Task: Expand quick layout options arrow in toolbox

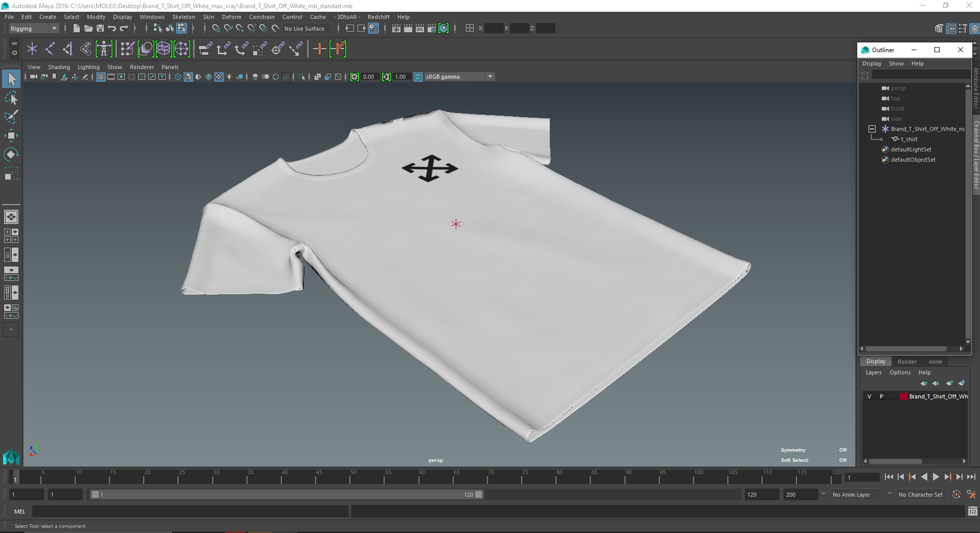Action: (x=11, y=329)
